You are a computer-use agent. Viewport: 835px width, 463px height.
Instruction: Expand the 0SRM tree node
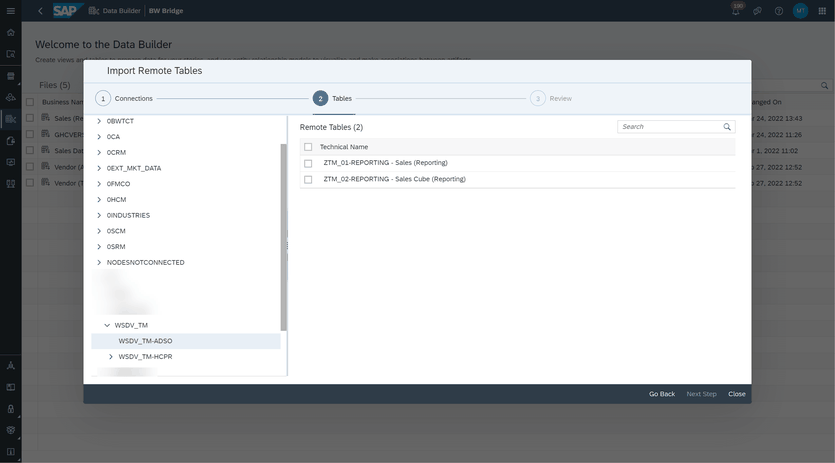[99, 247]
